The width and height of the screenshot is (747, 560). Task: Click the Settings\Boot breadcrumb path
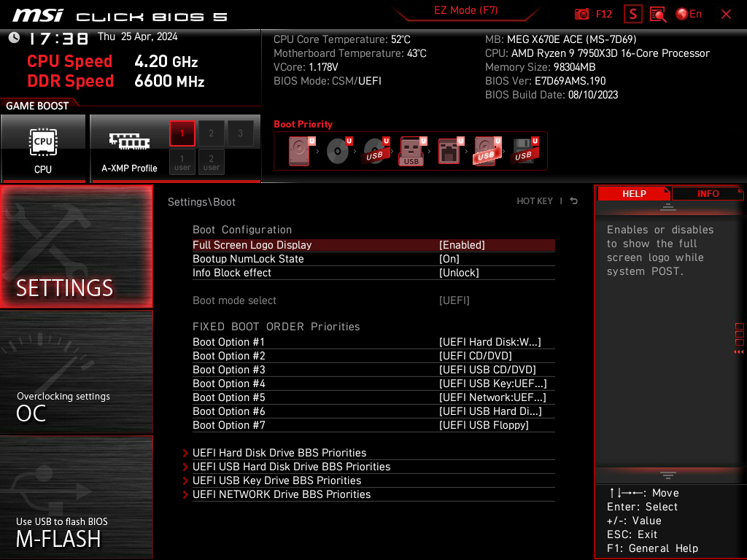(x=201, y=202)
